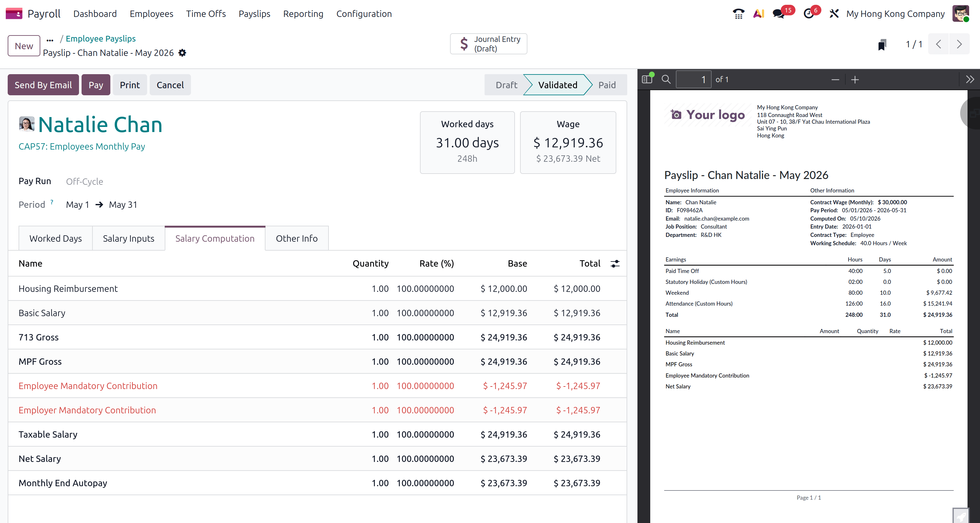Screen dimensions: 980x523
Task: Zoom out the PDF preview
Action: click(835, 80)
